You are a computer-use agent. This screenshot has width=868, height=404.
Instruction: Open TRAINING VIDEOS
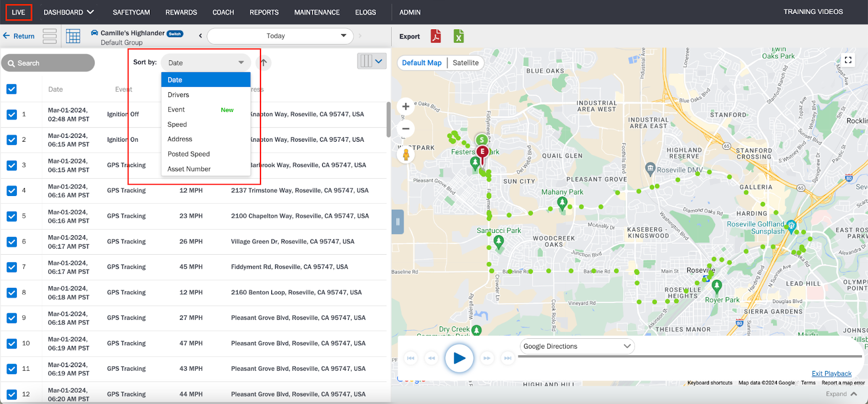pyautogui.click(x=813, y=11)
